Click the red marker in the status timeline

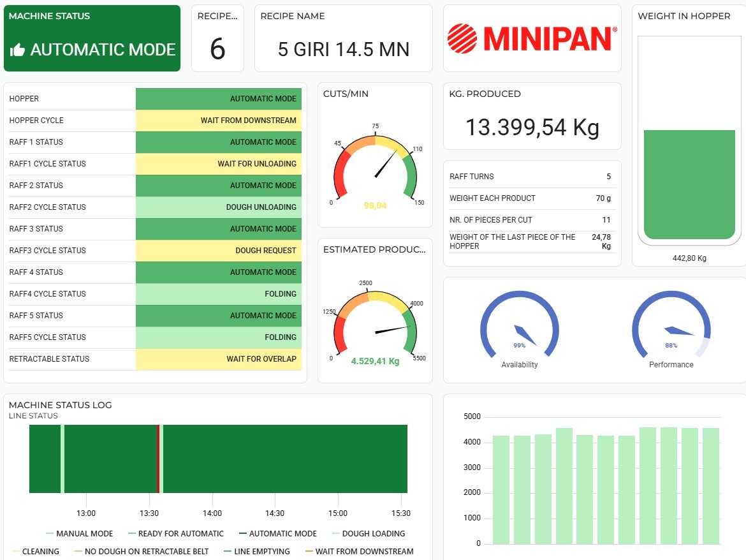click(x=158, y=459)
